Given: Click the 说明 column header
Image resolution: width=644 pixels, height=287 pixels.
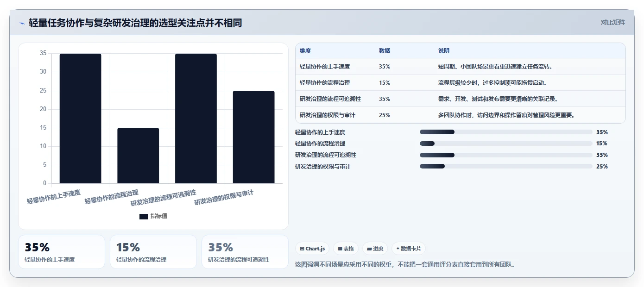Looking at the screenshot, I should tap(444, 51).
